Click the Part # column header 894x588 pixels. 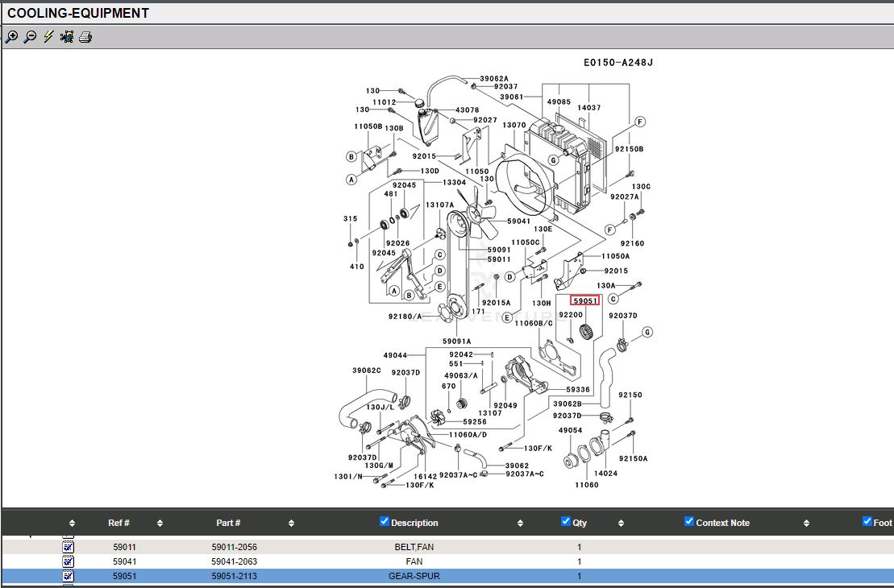(x=228, y=523)
